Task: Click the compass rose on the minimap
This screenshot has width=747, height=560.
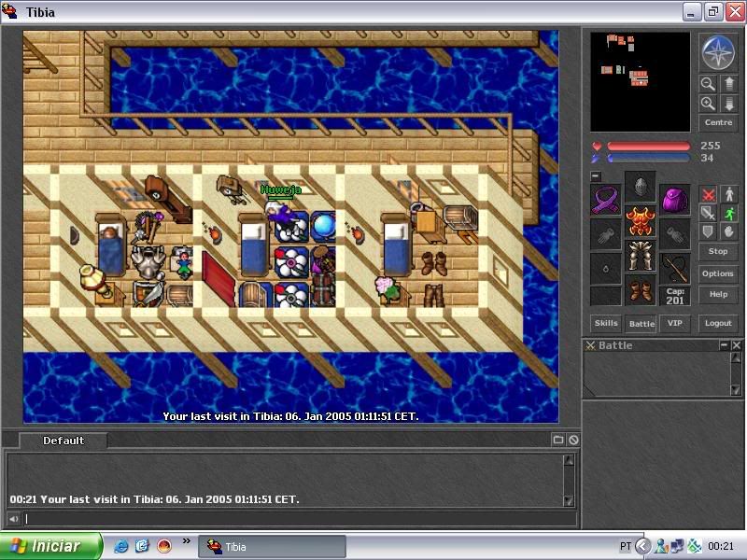Action: pos(718,52)
